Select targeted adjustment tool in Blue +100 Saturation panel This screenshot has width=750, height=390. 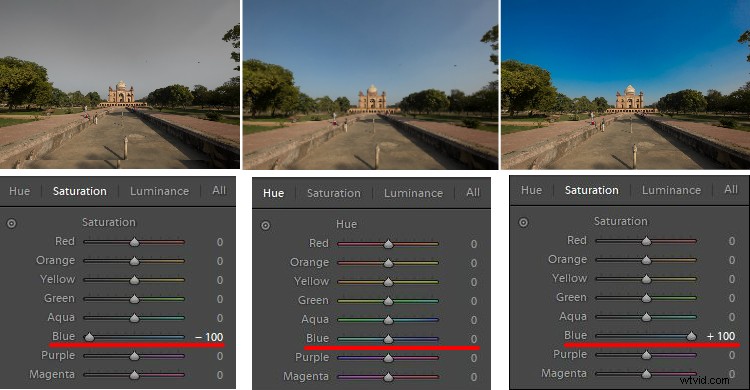(x=523, y=222)
